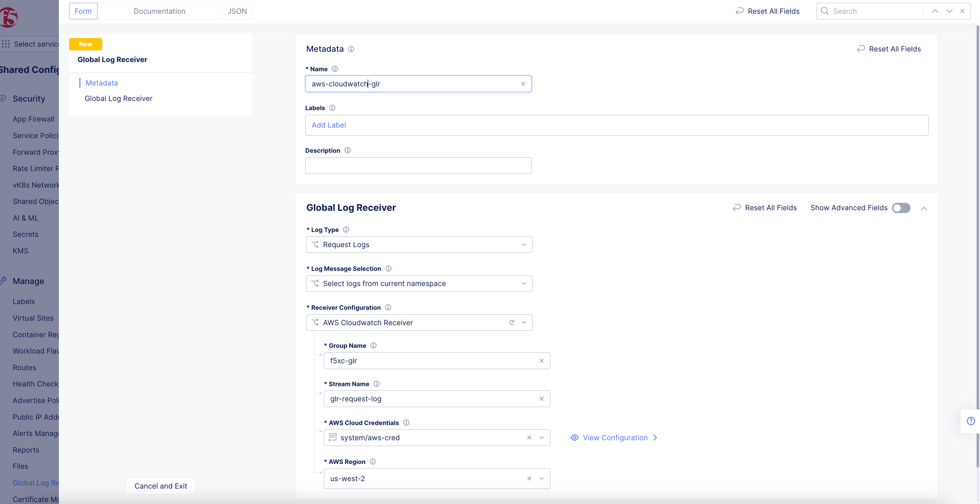Open the Select service grid icon
The height and width of the screenshot is (504, 980).
[6, 44]
